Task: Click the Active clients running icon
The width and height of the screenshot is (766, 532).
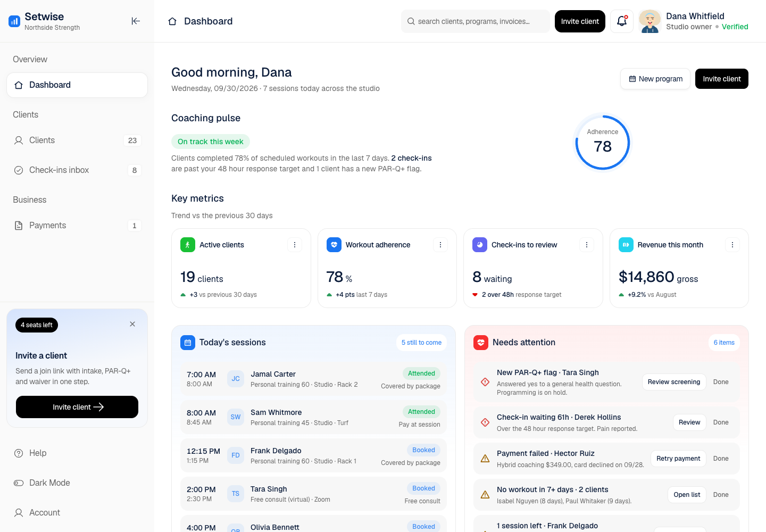Action: [x=188, y=245]
